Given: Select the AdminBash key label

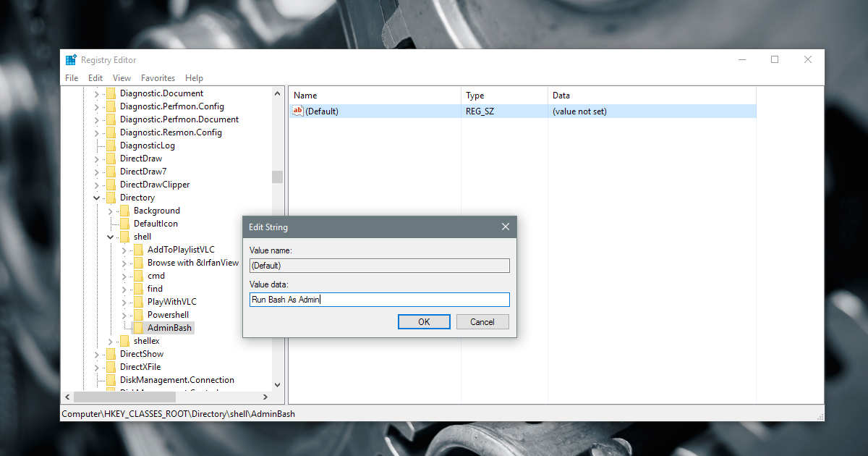Looking at the screenshot, I should click(169, 328).
